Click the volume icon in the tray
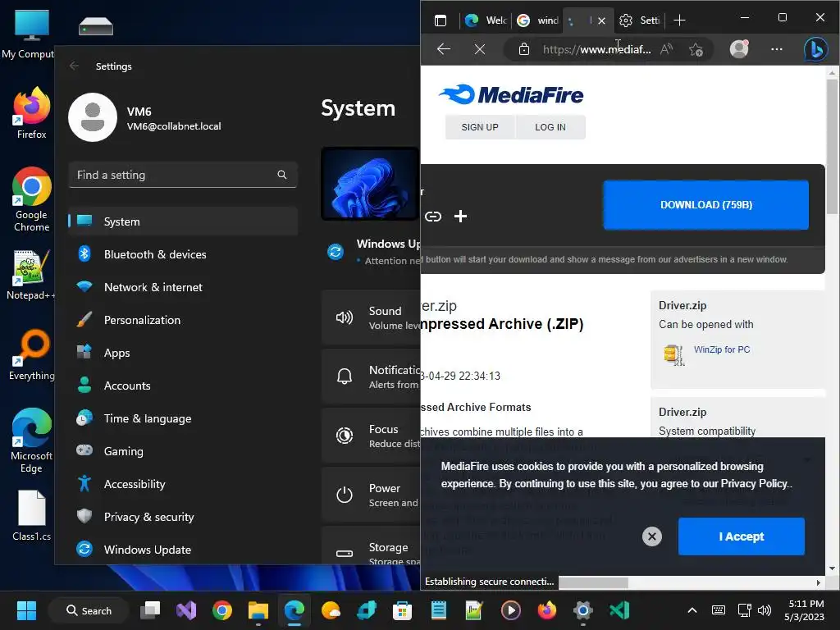 765,610
